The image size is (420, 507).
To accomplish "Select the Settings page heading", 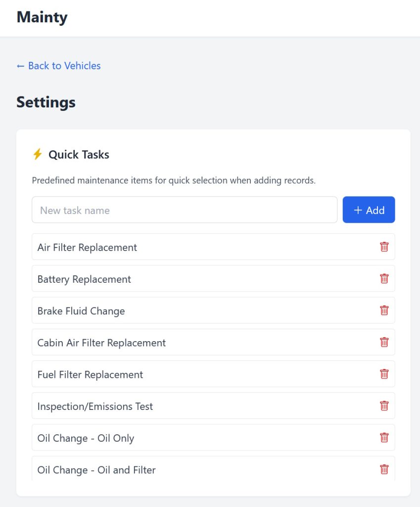I will coord(46,102).
